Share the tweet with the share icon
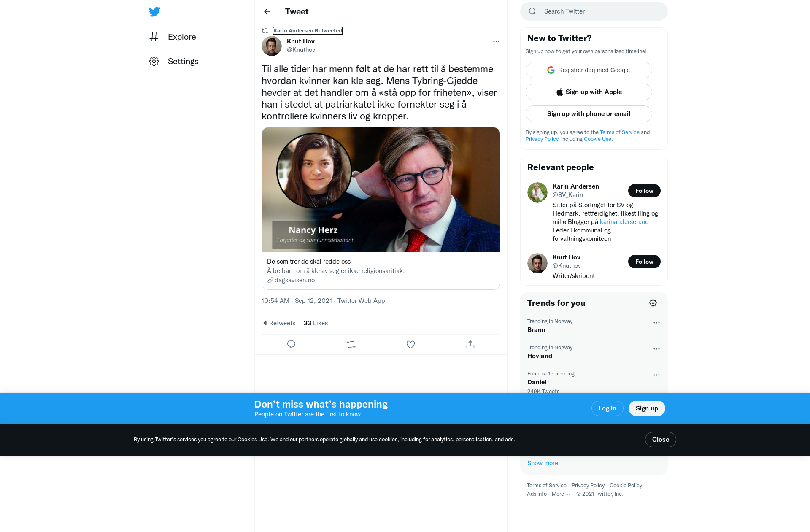The image size is (810, 532). click(x=470, y=345)
